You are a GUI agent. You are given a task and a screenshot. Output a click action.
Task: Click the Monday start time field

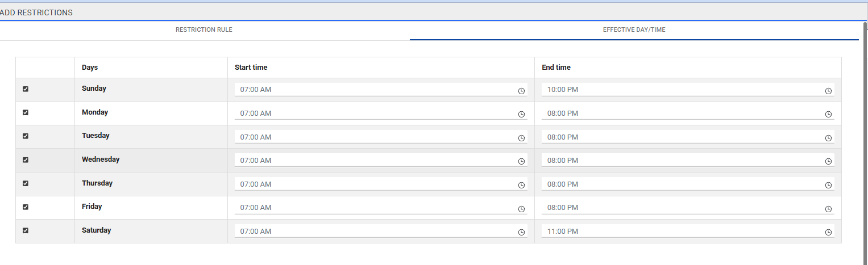click(375, 113)
